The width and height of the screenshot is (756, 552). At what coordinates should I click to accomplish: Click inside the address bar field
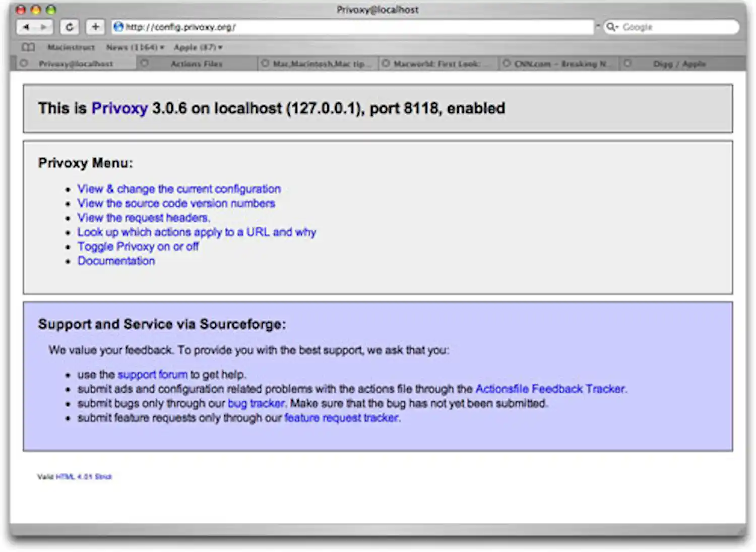[x=302, y=27]
